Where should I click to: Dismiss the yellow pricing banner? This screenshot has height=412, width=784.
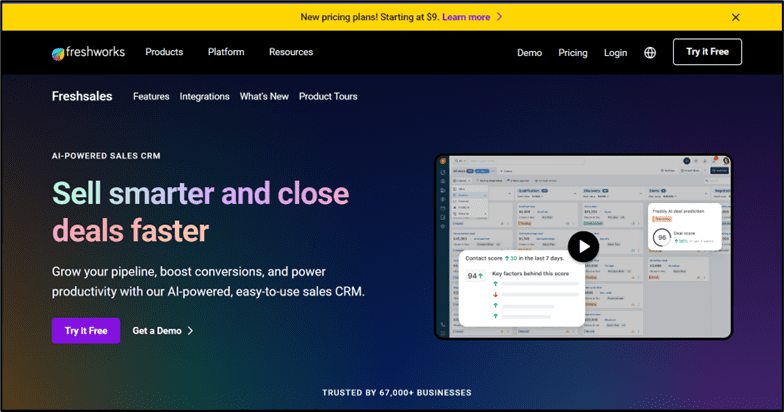pos(736,17)
